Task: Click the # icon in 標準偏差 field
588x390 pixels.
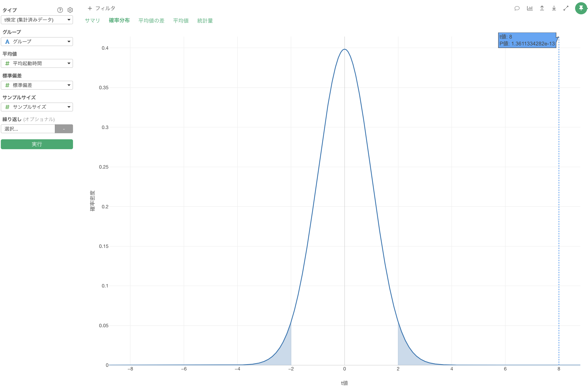Action: pyautogui.click(x=7, y=85)
